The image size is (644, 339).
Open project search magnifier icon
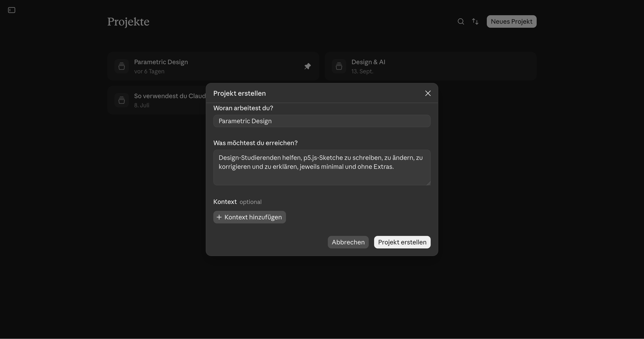461,21
